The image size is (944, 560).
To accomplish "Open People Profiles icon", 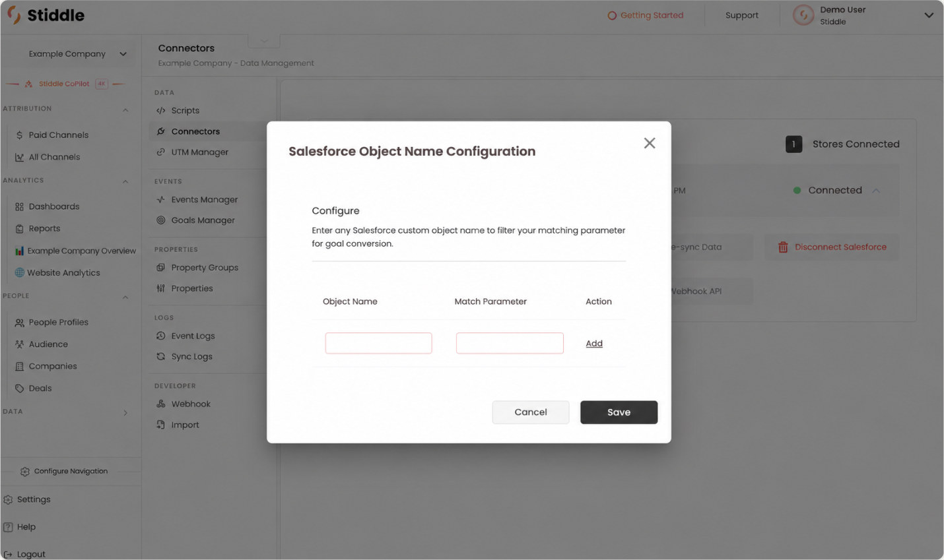I will point(19,323).
